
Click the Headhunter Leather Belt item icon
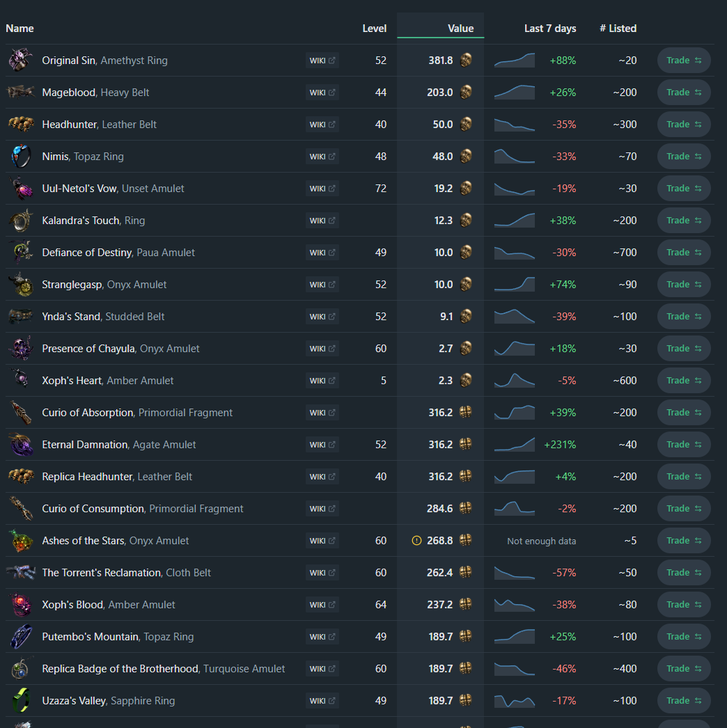[x=21, y=125]
